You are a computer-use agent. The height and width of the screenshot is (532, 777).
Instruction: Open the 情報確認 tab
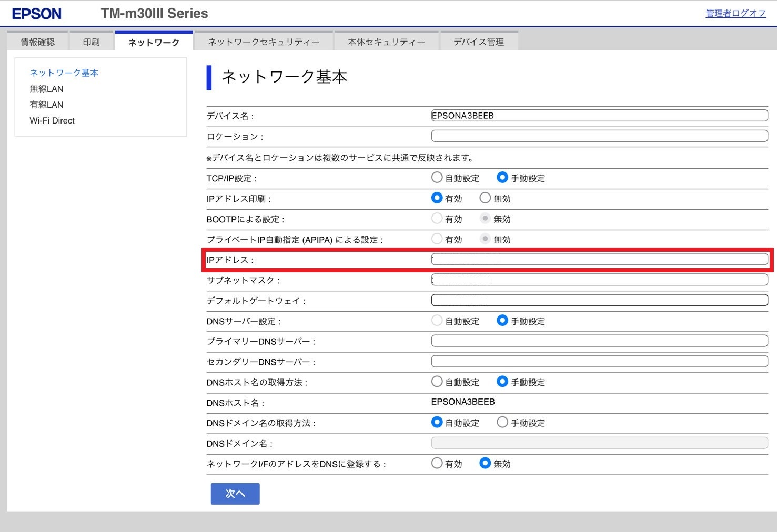[x=37, y=42]
